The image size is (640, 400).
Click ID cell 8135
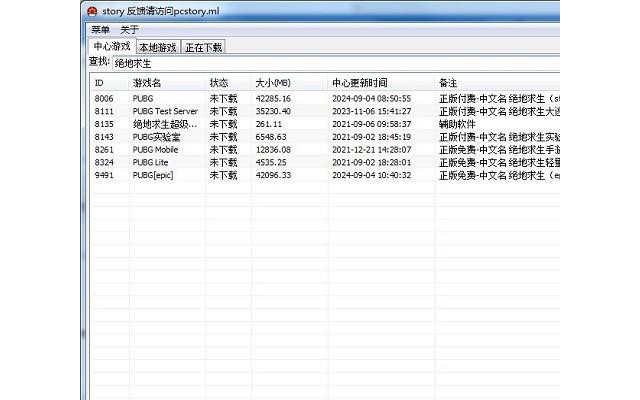point(104,124)
